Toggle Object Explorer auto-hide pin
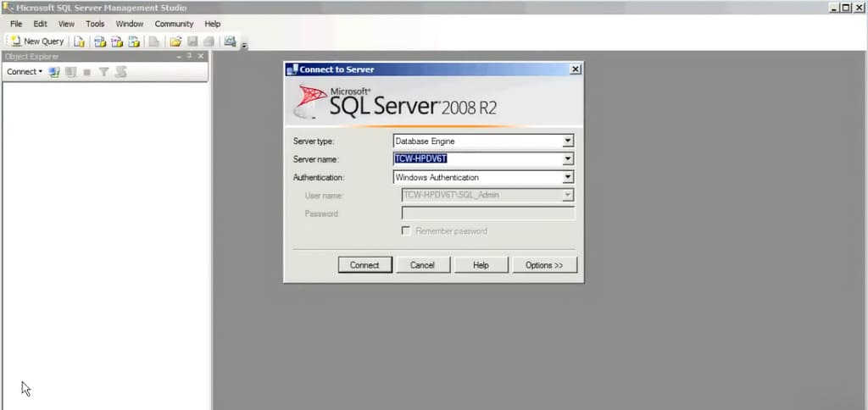The image size is (868, 410). tap(189, 56)
